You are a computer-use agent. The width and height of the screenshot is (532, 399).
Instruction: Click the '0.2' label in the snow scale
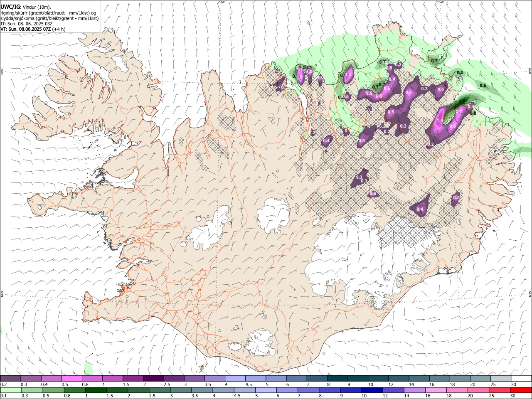tap(3, 384)
